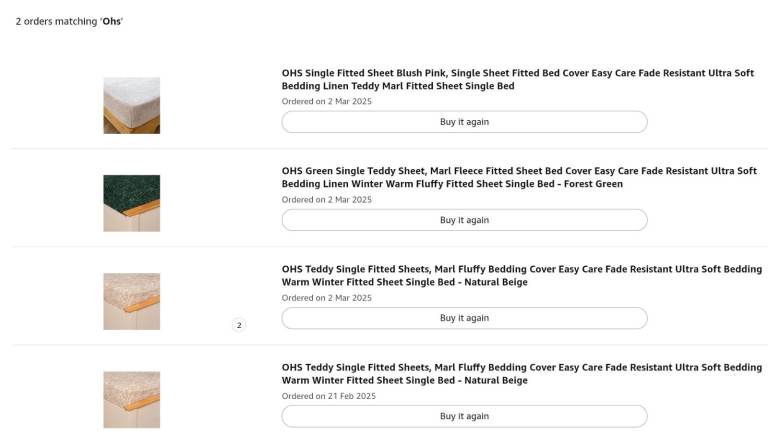Open the Forest Green teddy sheet thumbnail
Screen dimensions: 768x435
point(131,203)
